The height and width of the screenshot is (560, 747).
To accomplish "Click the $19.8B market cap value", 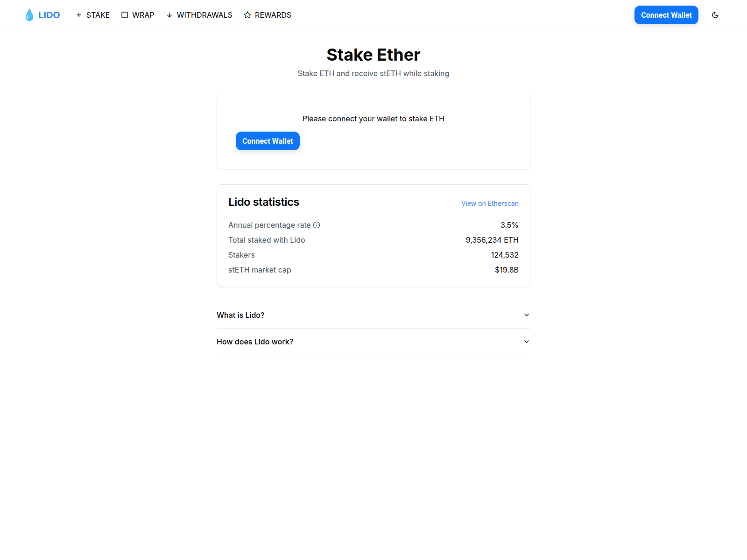I will point(507,270).
